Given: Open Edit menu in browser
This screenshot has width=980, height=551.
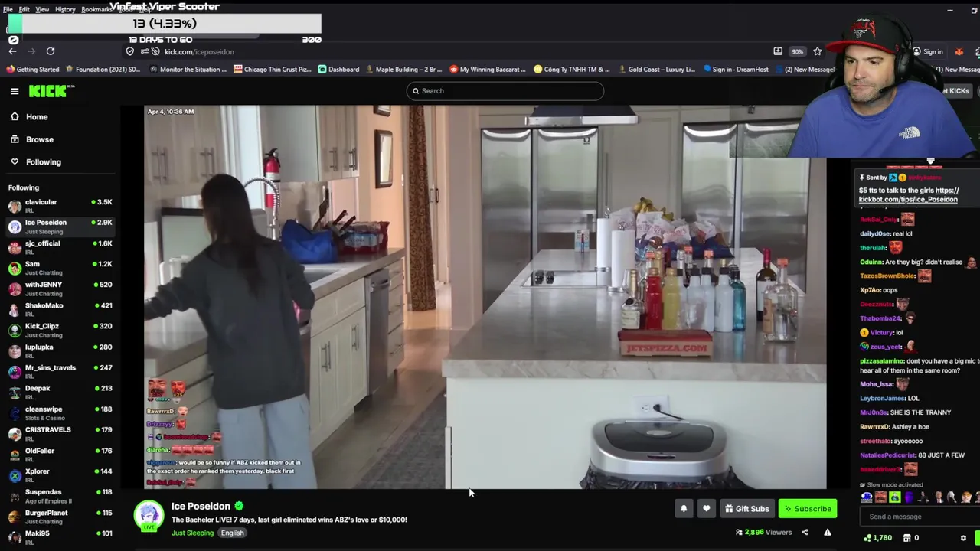Looking at the screenshot, I should (x=24, y=10).
